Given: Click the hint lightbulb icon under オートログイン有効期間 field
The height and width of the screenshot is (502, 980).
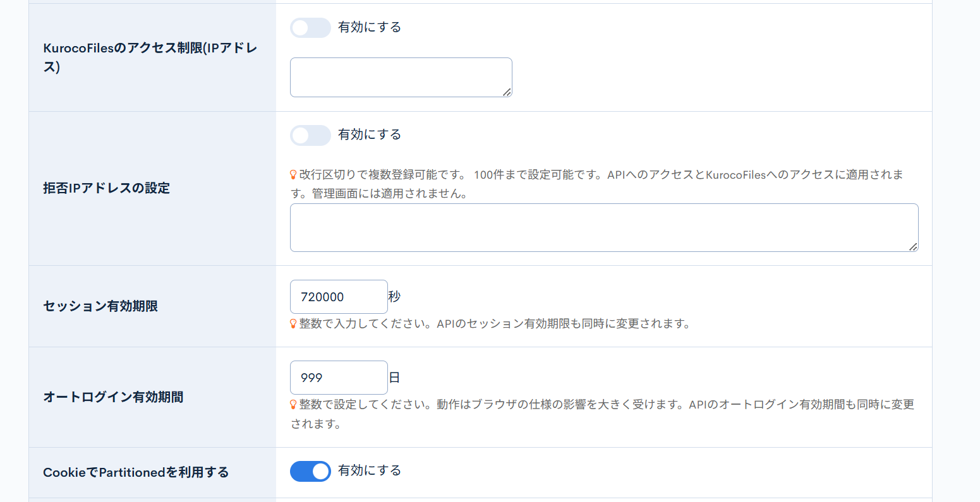Looking at the screenshot, I should tap(292, 405).
